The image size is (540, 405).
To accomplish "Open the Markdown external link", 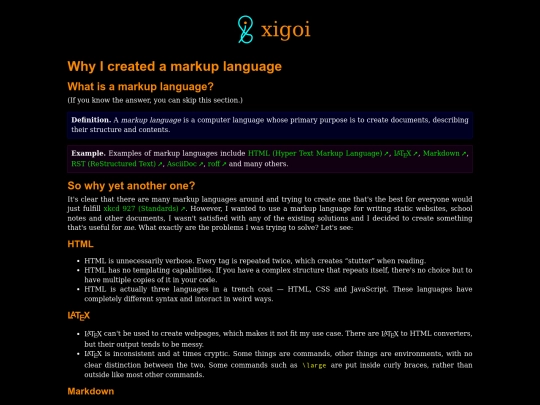I will coord(445,153).
